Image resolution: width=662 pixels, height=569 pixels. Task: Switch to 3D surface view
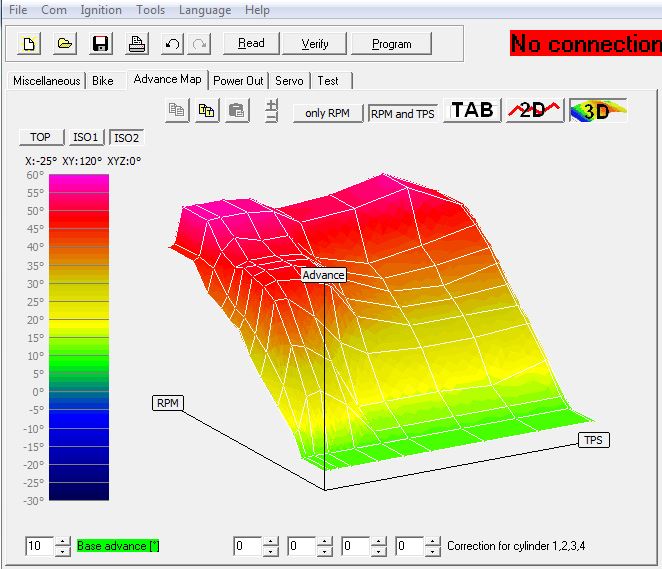[x=597, y=110]
